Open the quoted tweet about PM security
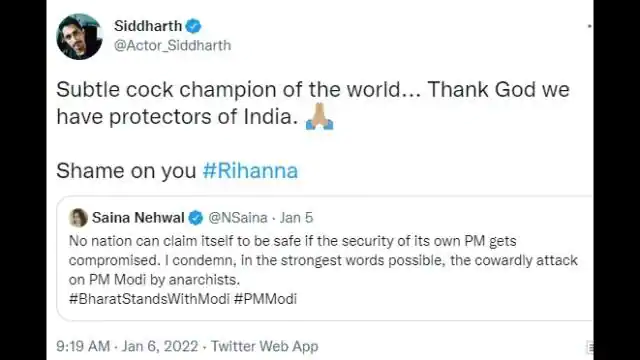This screenshot has width=640, height=360. click(323, 260)
